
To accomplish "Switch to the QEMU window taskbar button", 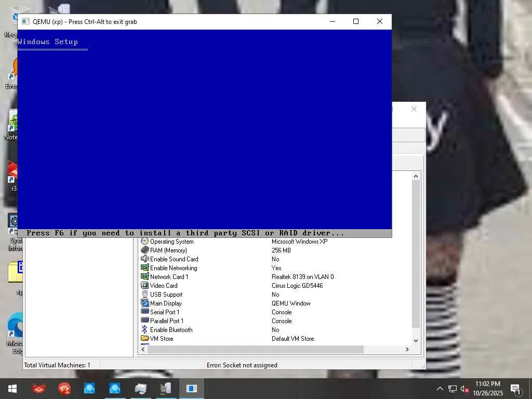I will tap(192, 389).
